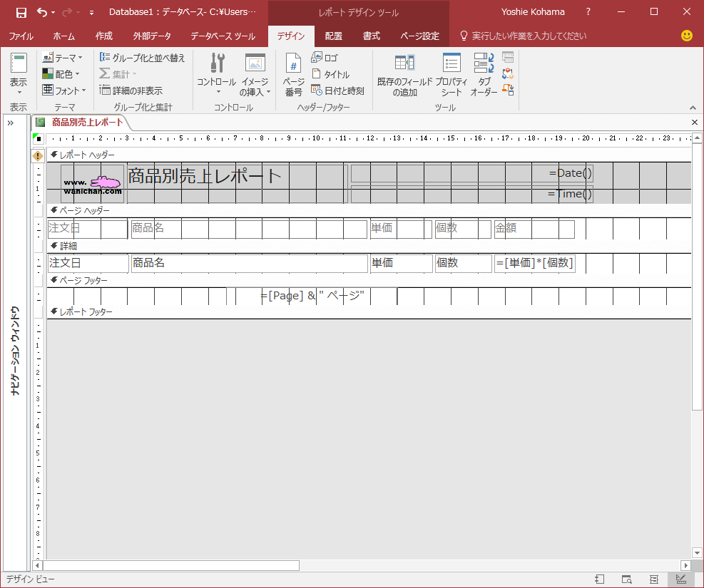704x588 pixels.
Task: Select the 注文日 label in page header
Action: (x=88, y=228)
